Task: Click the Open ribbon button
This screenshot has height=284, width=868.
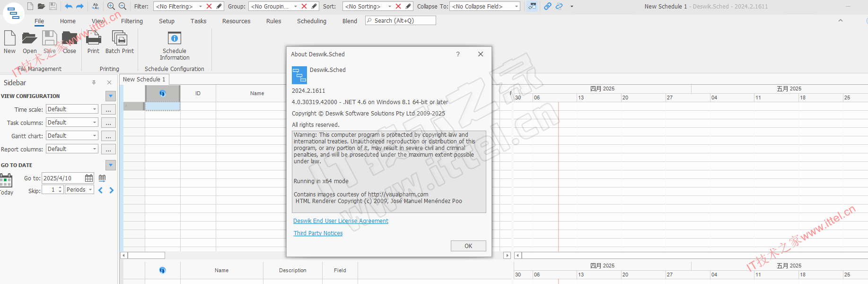Action: coord(29,42)
